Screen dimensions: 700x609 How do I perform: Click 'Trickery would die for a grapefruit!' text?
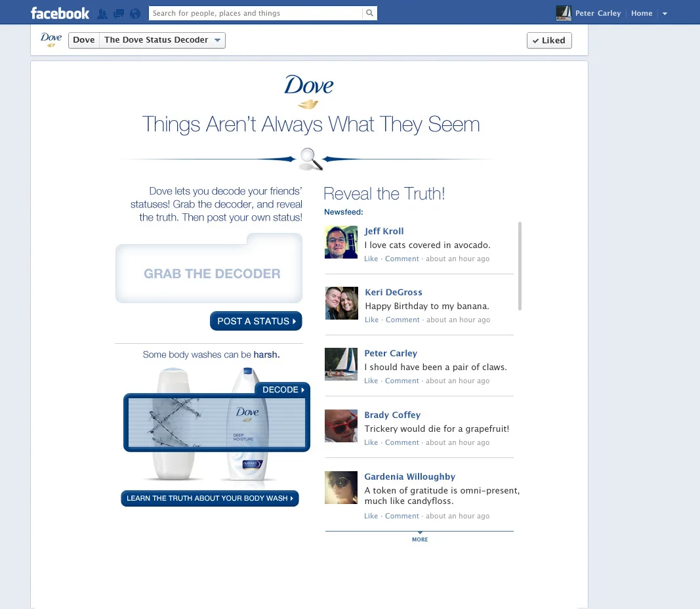(x=437, y=429)
